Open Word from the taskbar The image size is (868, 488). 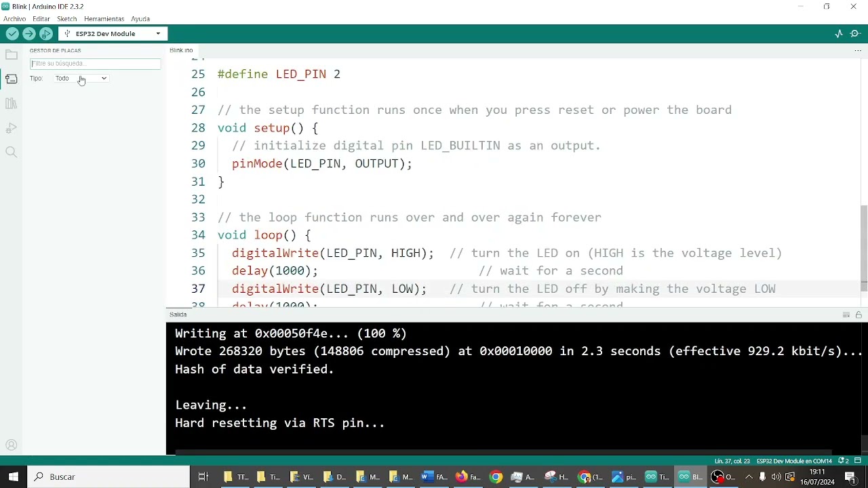click(433, 476)
